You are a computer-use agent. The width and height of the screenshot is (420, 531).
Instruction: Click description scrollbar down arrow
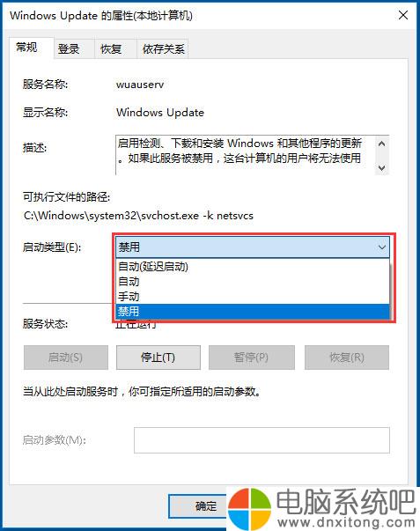(382, 167)
